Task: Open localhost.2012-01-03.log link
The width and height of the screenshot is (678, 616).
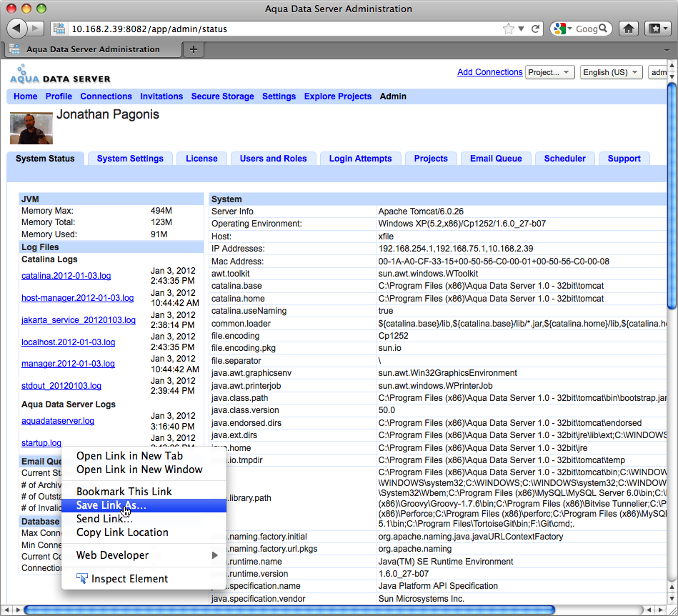Action: (69, 342)
